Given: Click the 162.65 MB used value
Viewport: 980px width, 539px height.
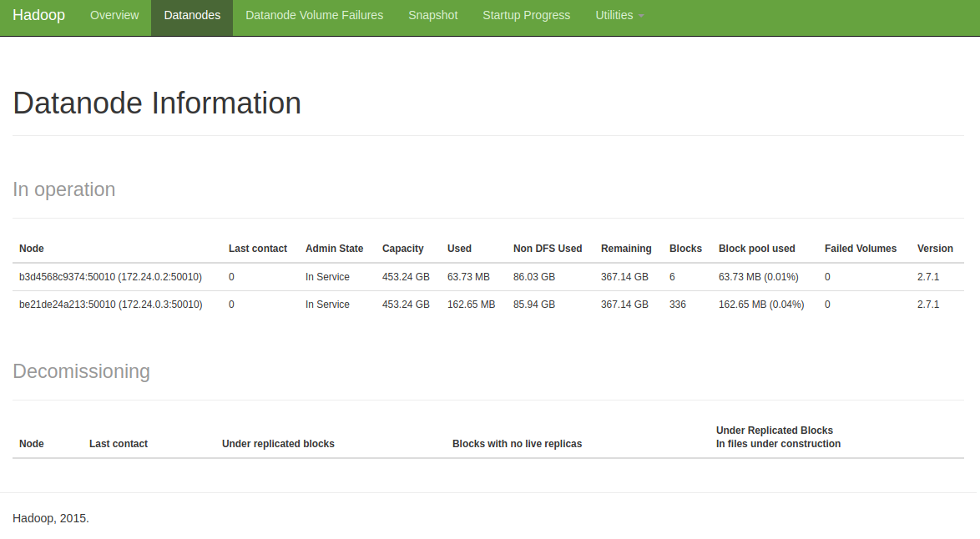Looking at the screenshot, I should (472, 305).
